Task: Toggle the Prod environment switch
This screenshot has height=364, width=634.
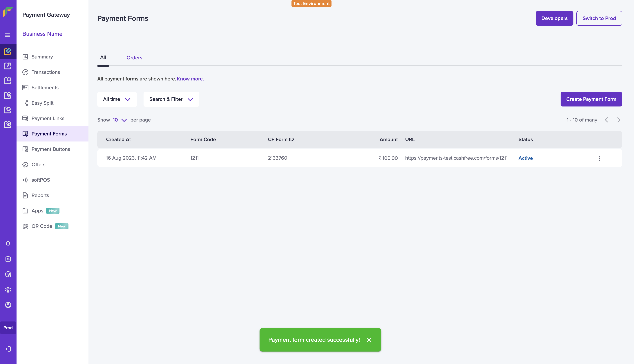Action: [8, 328]
